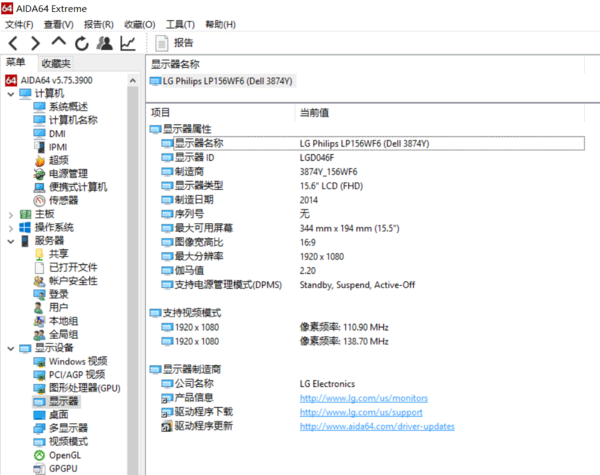Open the 用户 person icon
This screenshot has width=600, height=475.
point(39,308)
